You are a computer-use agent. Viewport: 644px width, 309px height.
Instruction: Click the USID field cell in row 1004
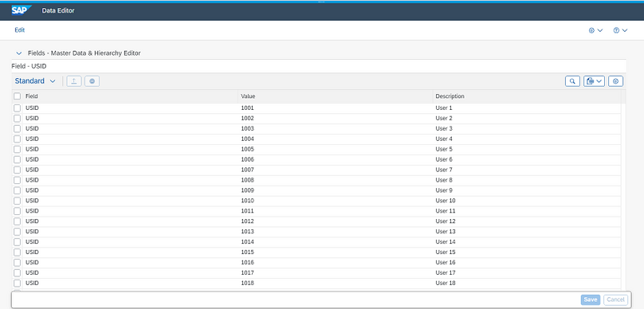pos(32,139)
